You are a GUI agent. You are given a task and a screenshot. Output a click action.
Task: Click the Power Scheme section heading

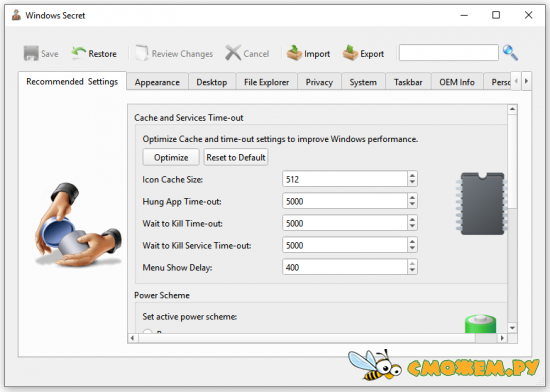tap(162, 295)
